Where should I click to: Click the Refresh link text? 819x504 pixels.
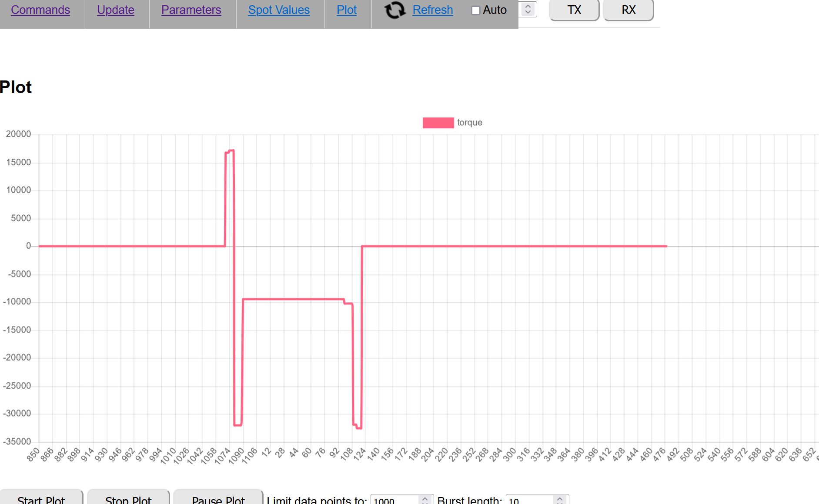click(x=432, y=10)
